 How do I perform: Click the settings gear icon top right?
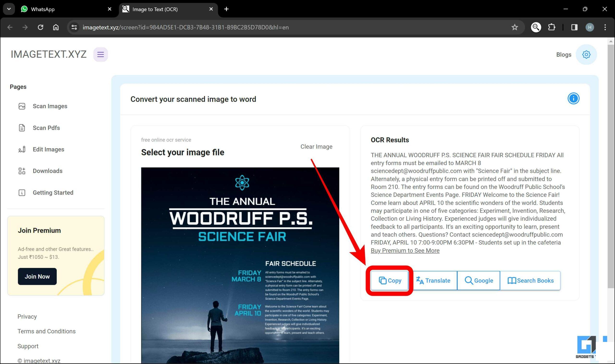pos(586,55)
